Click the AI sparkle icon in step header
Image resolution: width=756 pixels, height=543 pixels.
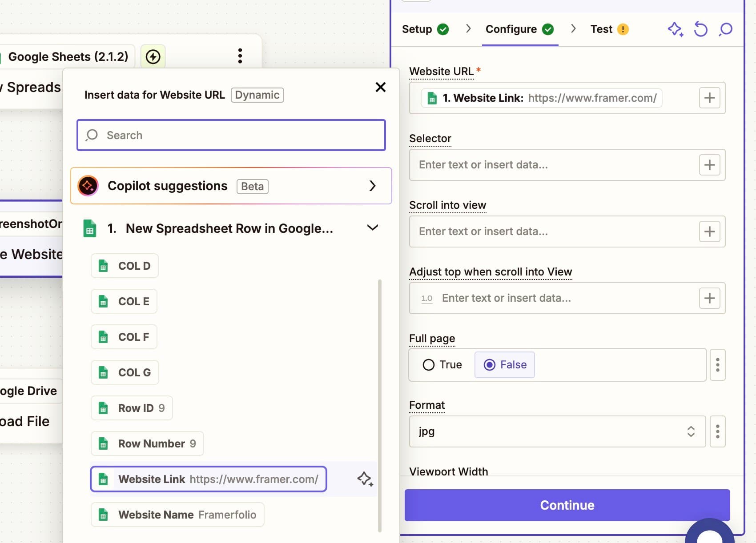[676, 29]
